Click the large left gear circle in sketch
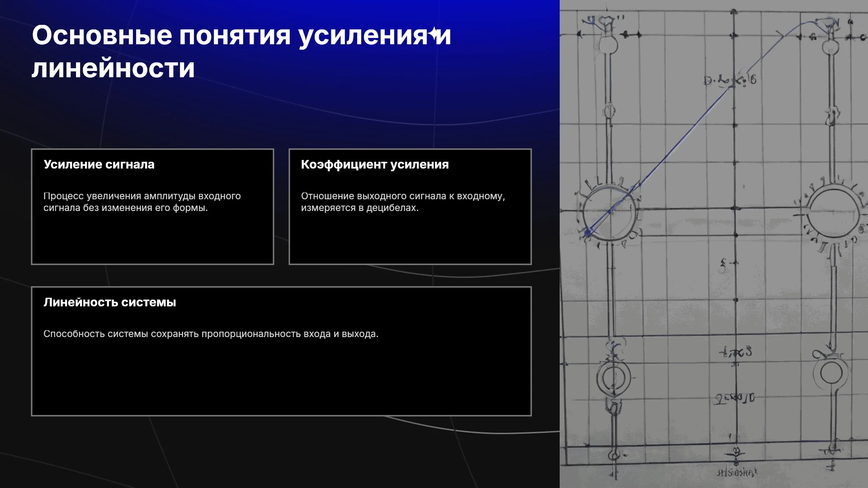This screenshot has width=868, height=488. 609,212
